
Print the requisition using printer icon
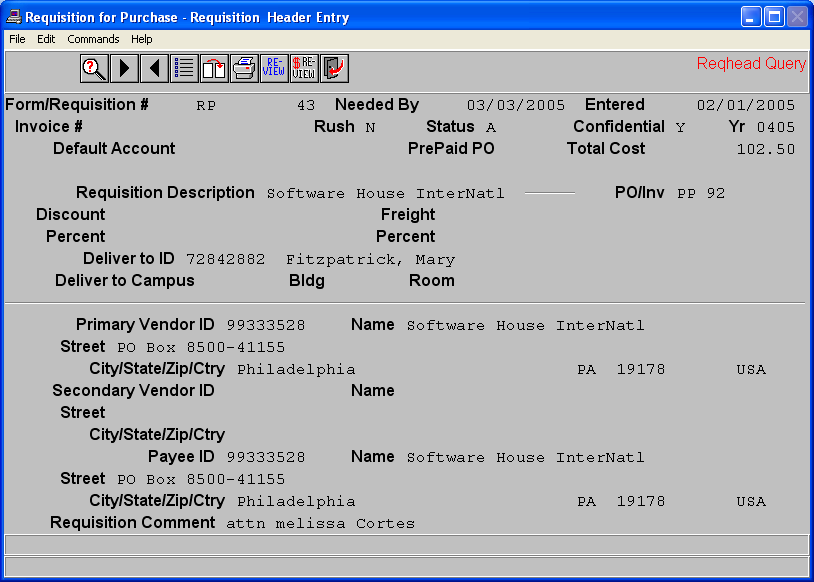(x=244, y=68)
